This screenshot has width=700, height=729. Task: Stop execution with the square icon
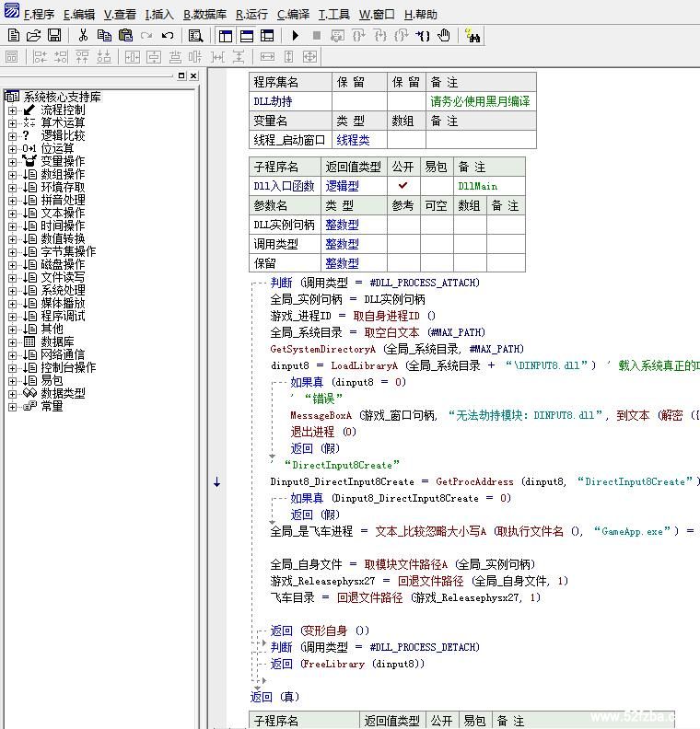click(x=317, y=35)
